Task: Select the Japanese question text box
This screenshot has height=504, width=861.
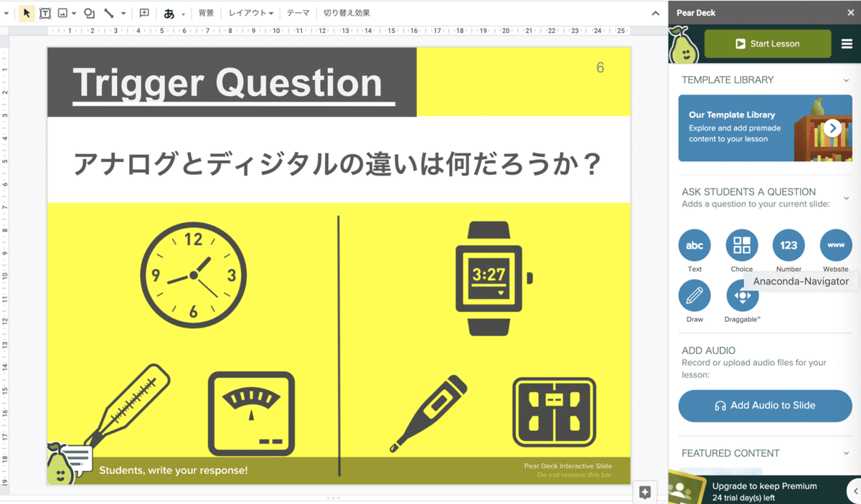Action: coord(339,164)
